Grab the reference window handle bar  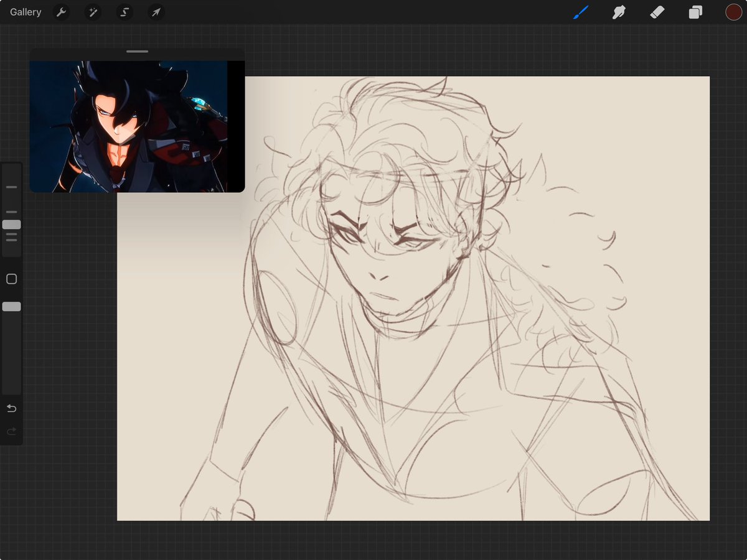(x=137, y=52)
